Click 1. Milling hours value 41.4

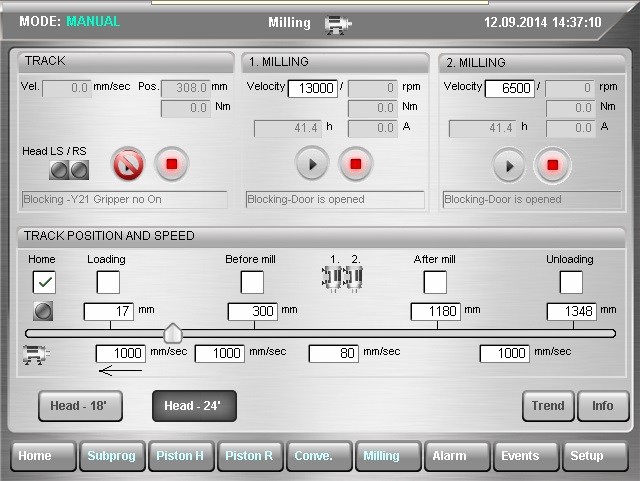(288, 129)
